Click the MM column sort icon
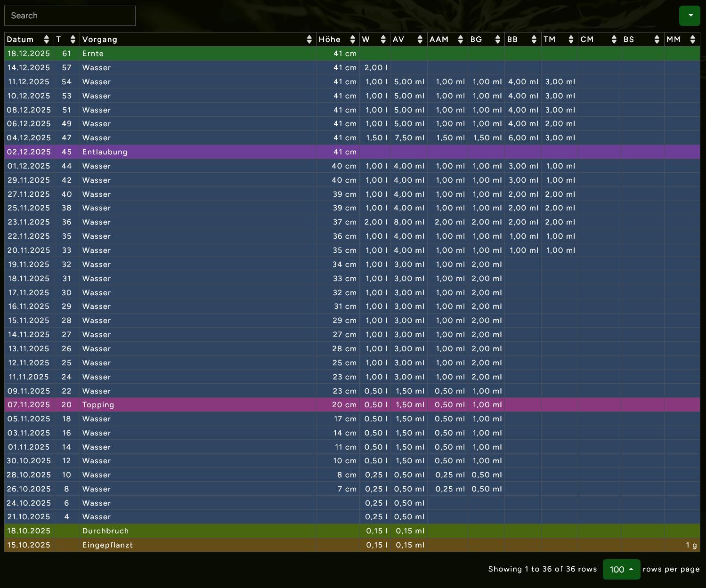 point(692,40)
